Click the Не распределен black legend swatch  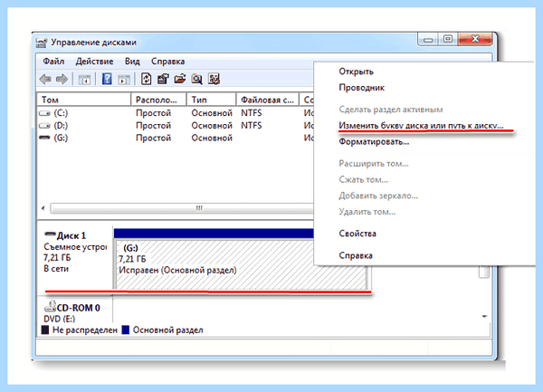pos(45,330)
